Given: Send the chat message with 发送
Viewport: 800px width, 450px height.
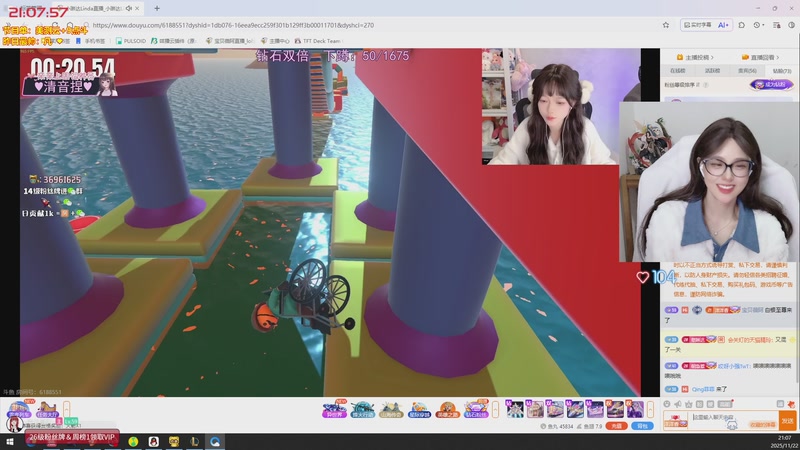Looking at the screenshot, I should click(788, 420).
